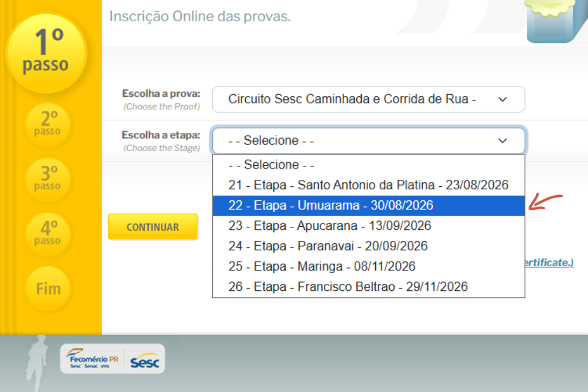Click the Fecomércio PR logo
Image resolution: width=588 pixels, height=392 pixels.
tap(92, 359)
